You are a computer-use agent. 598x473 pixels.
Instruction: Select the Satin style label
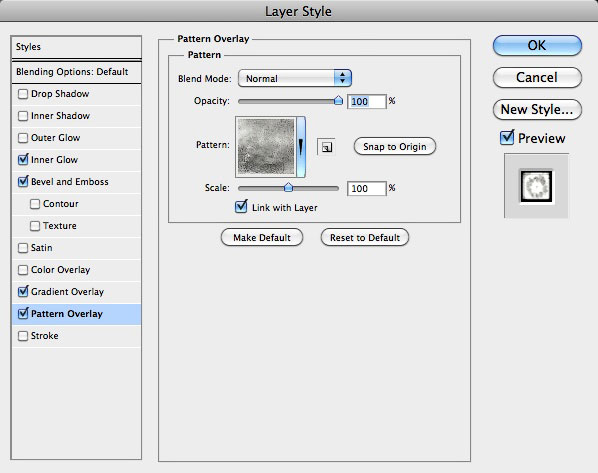coord(41,248)
